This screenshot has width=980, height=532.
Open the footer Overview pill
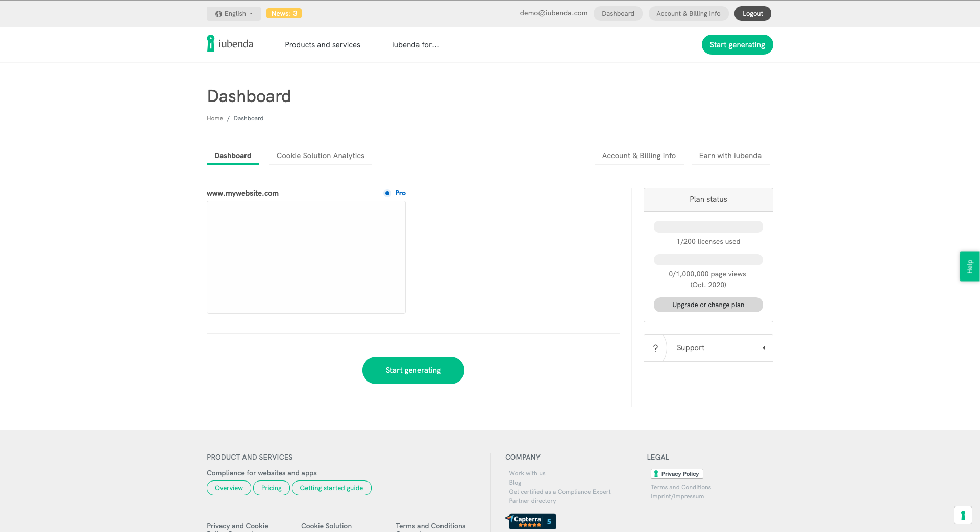click(229, 488)
